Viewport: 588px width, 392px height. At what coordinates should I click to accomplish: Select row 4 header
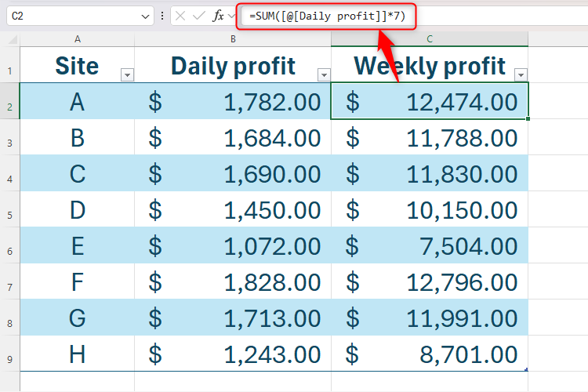click(9, 173)
